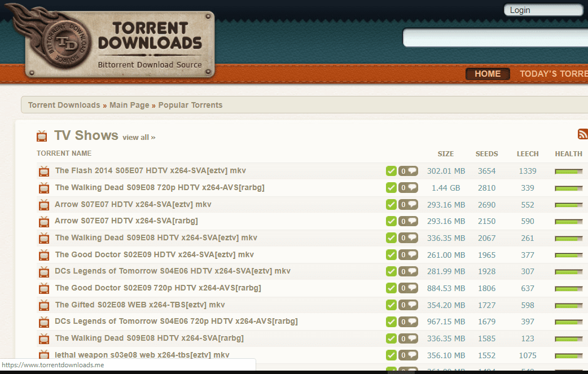Click the 1.44 GB size value
This screenshot has width=588, height=374.
click(446, 188)
